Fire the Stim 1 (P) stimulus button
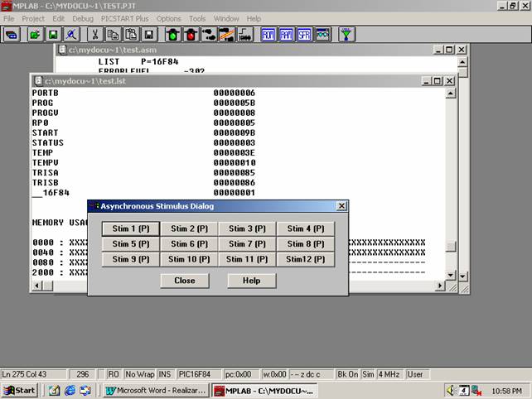The image size is (532, 399). click(131, 228)
